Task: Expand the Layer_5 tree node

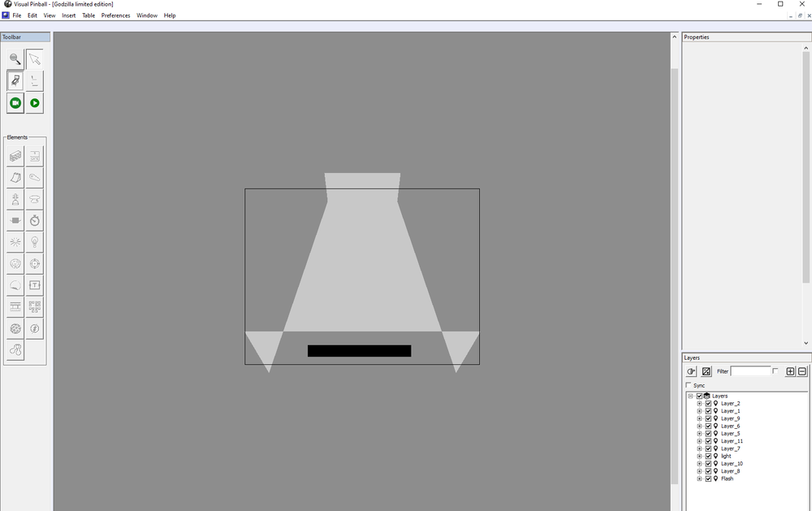Action: point(699,433)
